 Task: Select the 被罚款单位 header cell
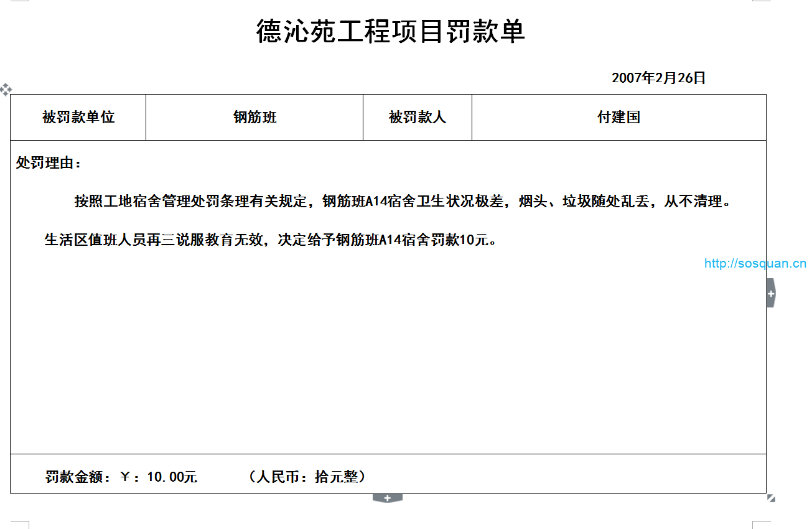(78, 117)
